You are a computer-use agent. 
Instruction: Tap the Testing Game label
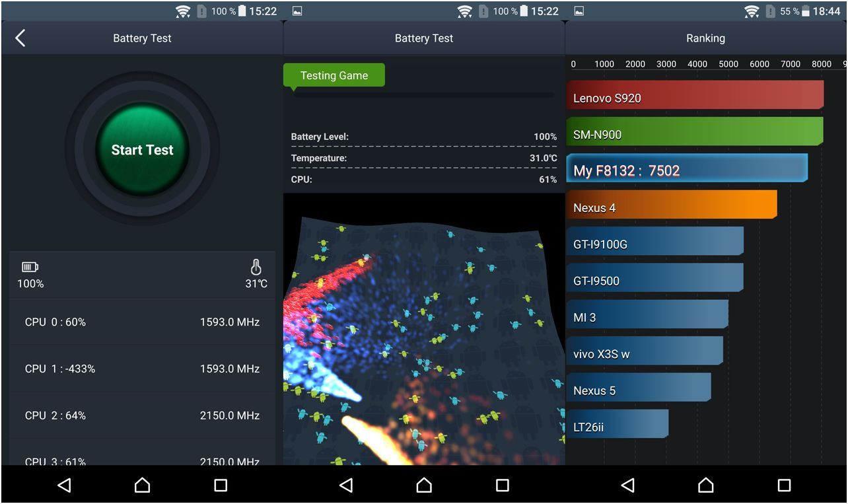click(x=334, y=75)
